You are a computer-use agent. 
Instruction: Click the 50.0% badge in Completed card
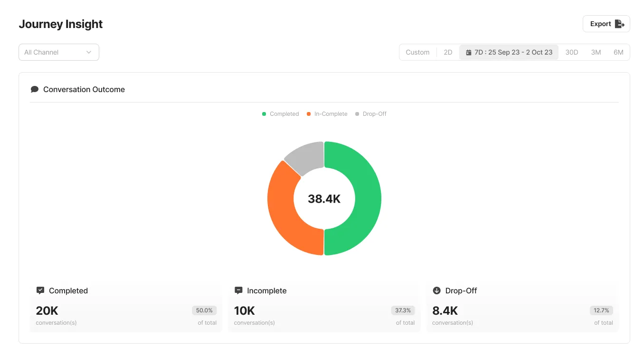point(204,310)
